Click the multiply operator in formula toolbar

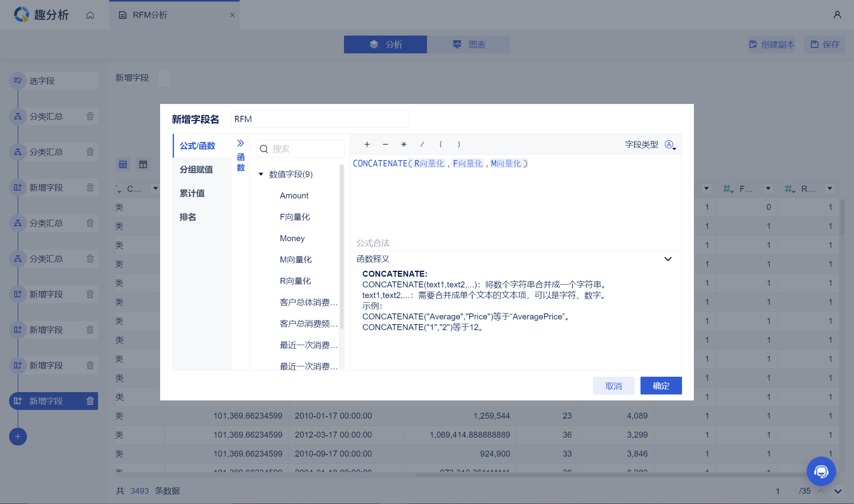tap(404, 144)
